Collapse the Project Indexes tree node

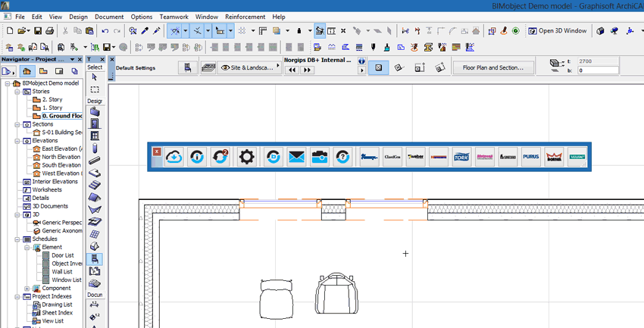[17, 297]
